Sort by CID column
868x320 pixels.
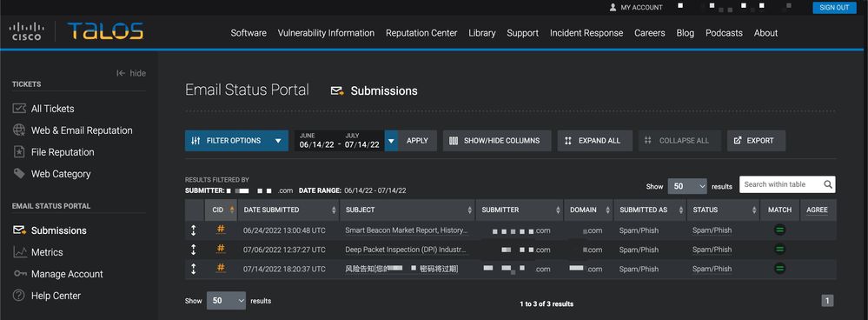pyautogui.click(x=221, y=210)
